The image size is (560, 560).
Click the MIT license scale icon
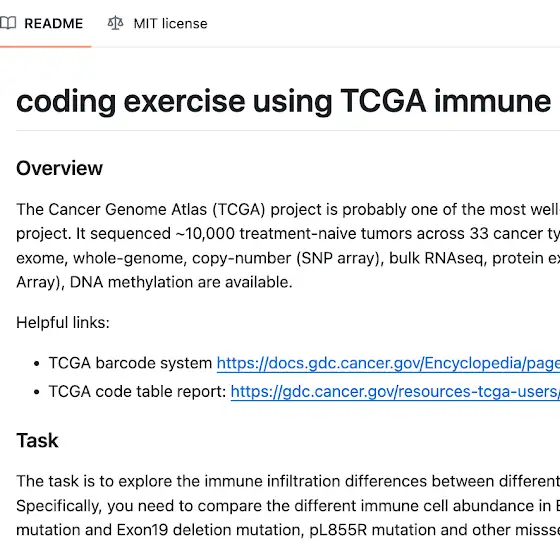(x=115, y=23)
